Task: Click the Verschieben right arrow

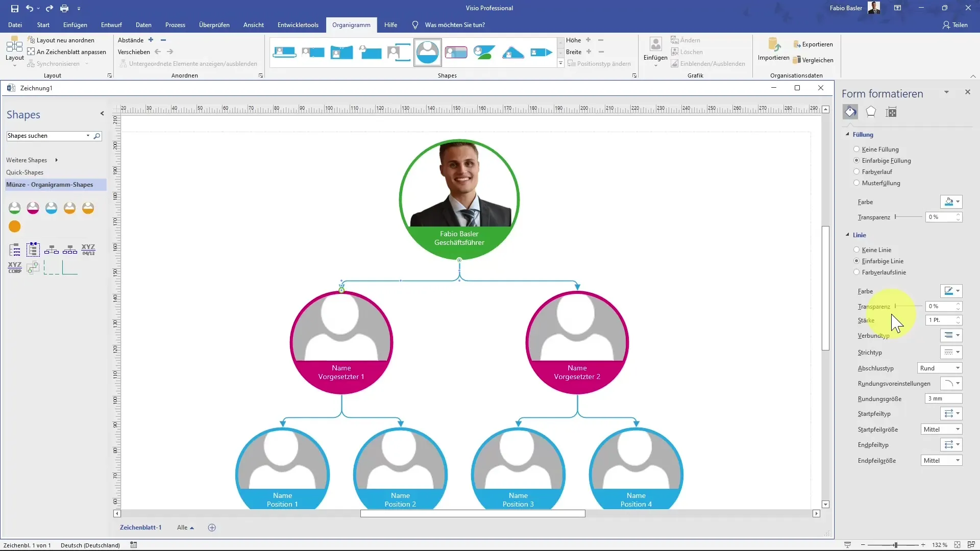Action: 170,52
